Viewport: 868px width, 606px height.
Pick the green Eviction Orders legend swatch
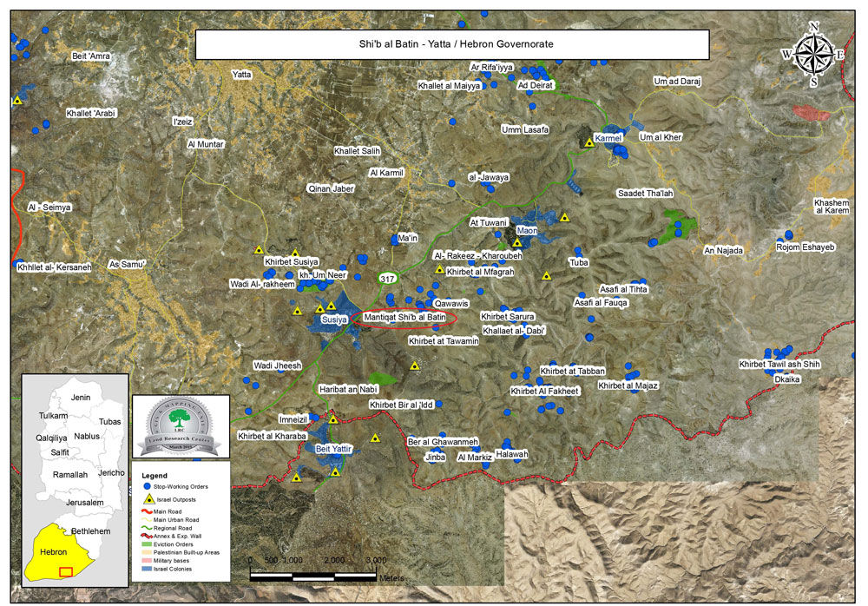coord(148,543)
